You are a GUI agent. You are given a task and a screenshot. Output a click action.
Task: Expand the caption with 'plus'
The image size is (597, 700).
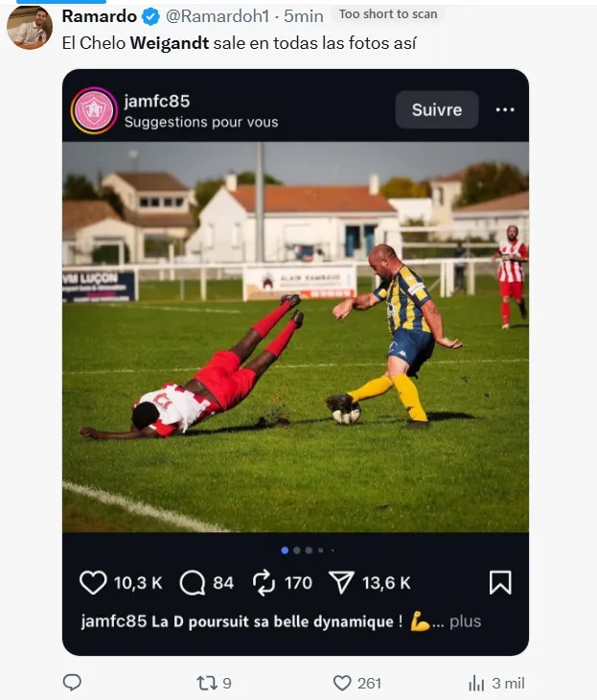465,621
